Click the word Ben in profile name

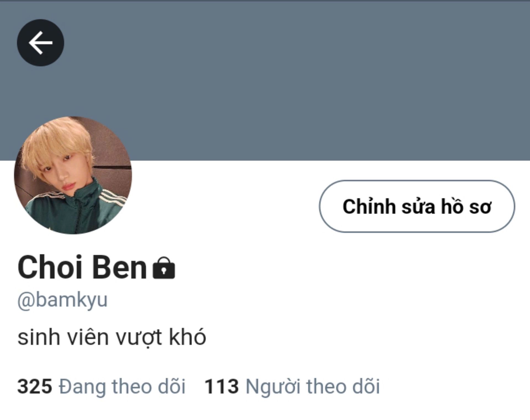[x=119, y=267]
